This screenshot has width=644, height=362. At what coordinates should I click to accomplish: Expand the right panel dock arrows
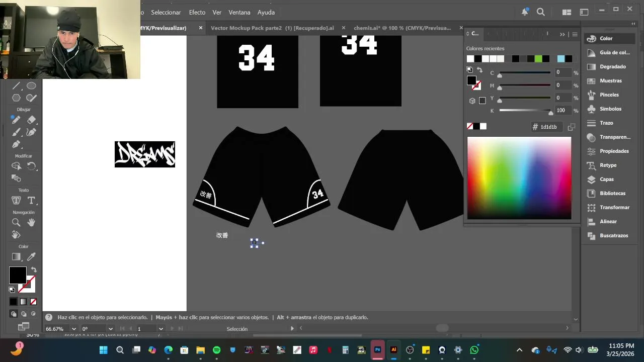[633, 24]
